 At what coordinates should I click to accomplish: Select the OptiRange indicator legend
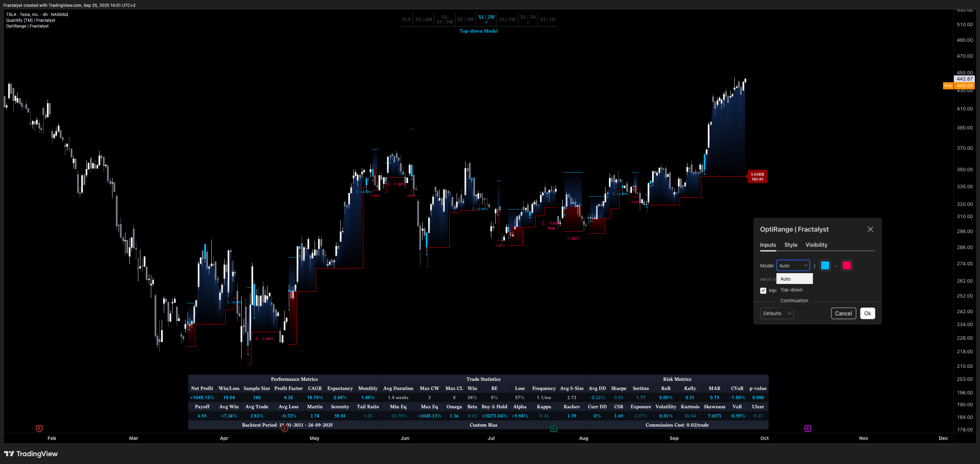pos(27,26)
